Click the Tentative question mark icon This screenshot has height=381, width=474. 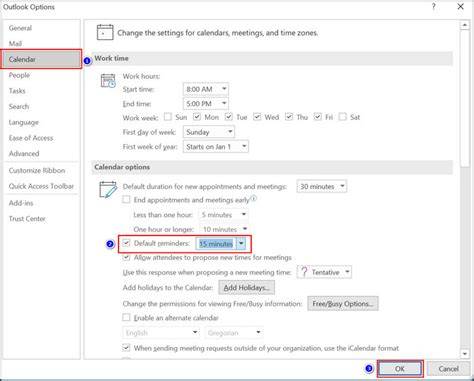pos(304,272)
